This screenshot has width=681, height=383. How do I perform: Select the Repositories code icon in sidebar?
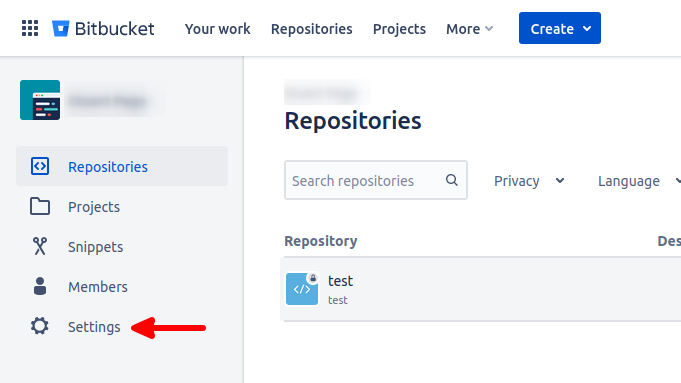pyautogui.click(x=40, y=166)
